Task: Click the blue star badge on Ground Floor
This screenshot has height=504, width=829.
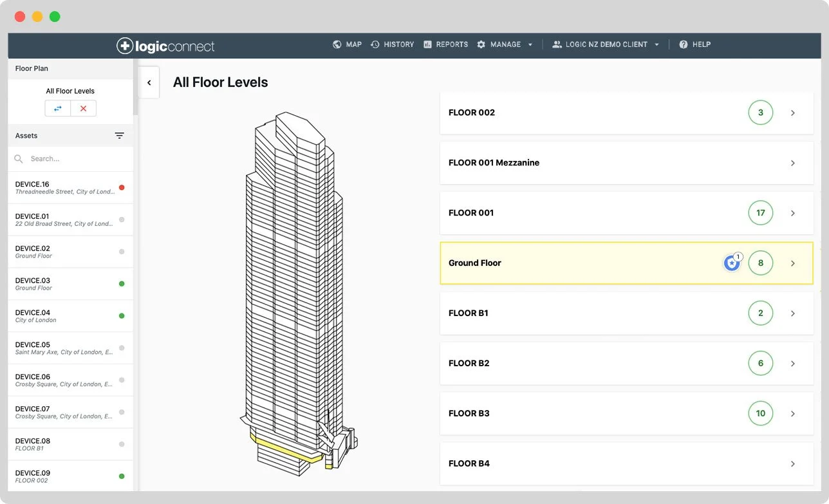Action: (732, 263)
